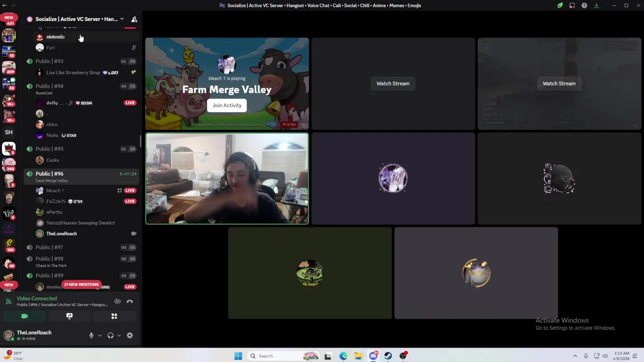Click the channel list scrollbar

point(140,142)
